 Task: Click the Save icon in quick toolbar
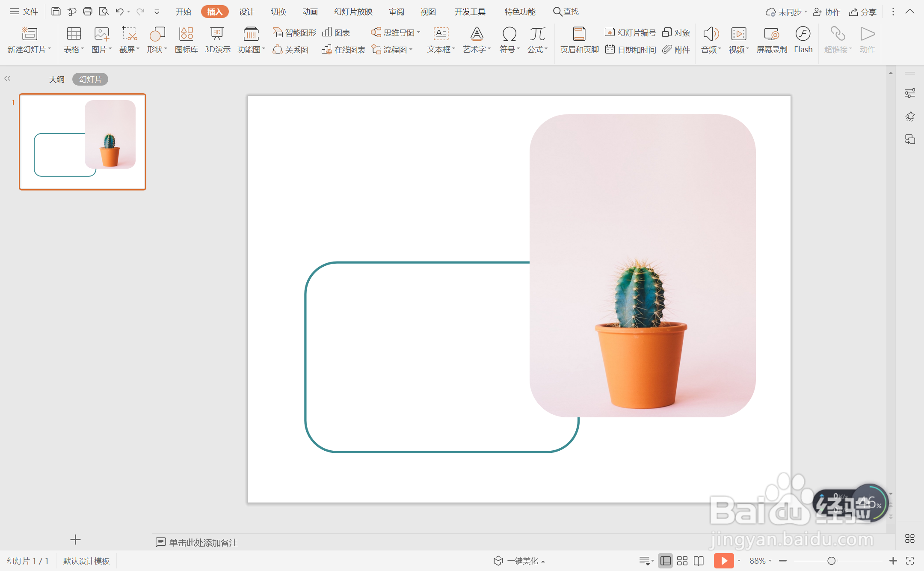pos(56,12)
